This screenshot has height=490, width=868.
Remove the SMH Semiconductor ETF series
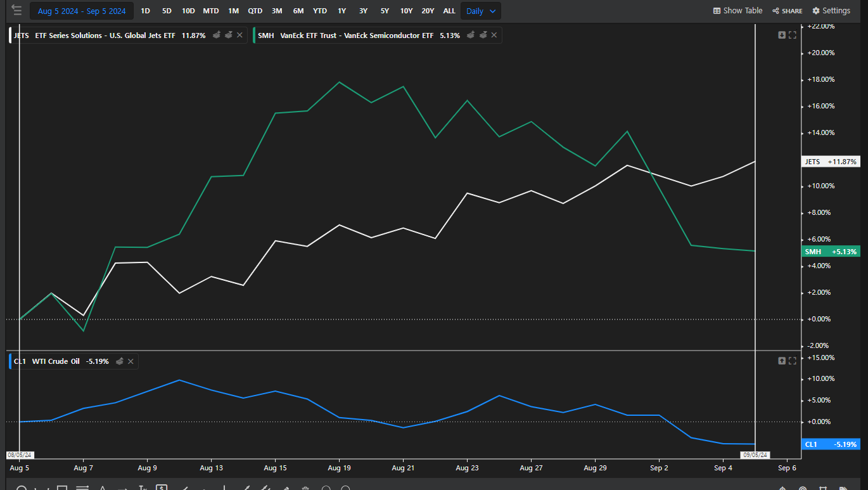pos(494,35)
